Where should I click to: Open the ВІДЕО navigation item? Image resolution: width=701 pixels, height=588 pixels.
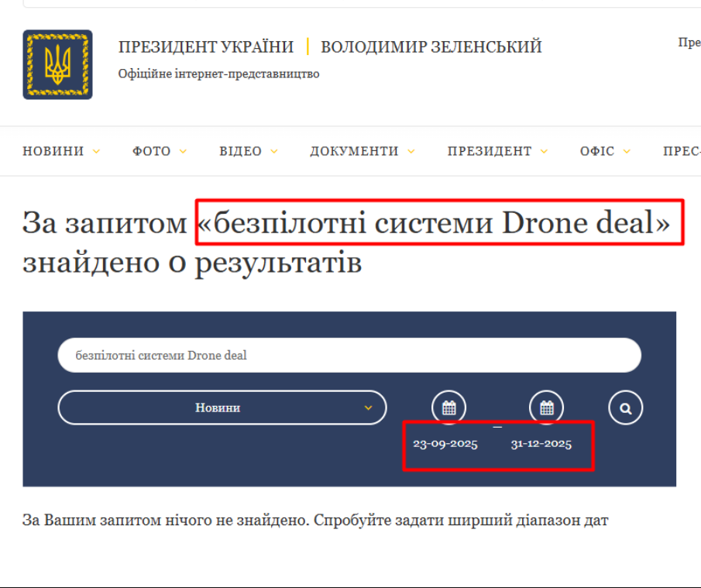tap(241, 151)
